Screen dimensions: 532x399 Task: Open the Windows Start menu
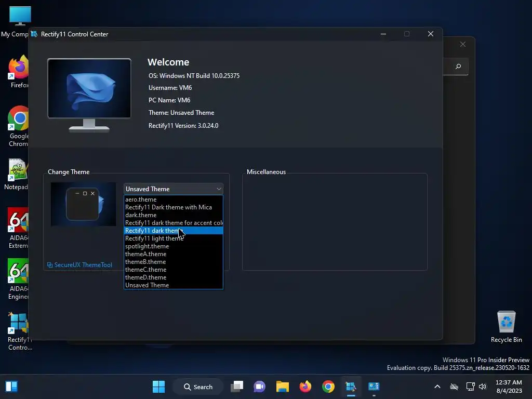click(158, 387)
